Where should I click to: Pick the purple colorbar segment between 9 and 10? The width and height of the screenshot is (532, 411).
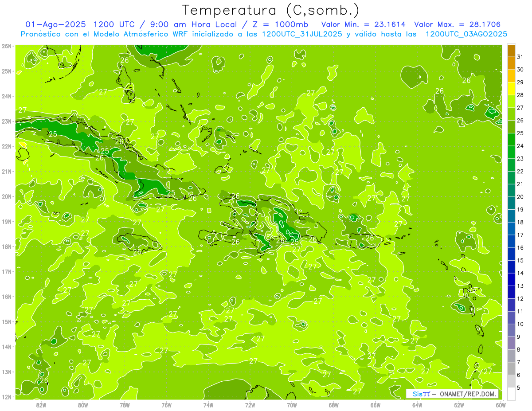511,331
